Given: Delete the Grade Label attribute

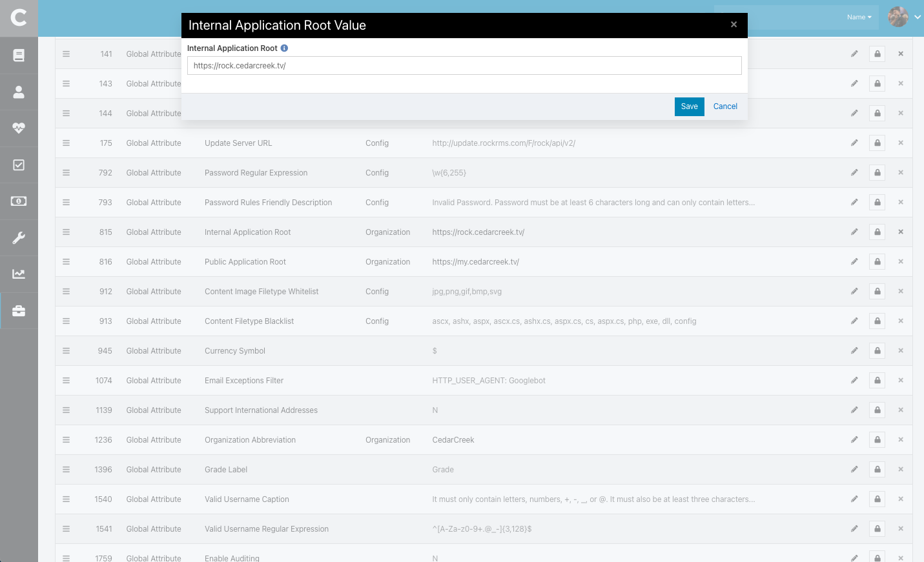Looking at the screenshot, I should [901, 469].
